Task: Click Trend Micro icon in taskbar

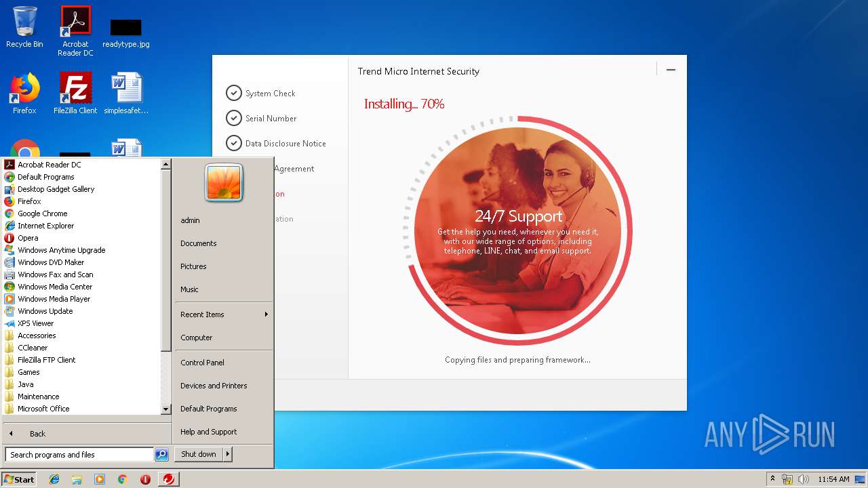Action: 168,479
